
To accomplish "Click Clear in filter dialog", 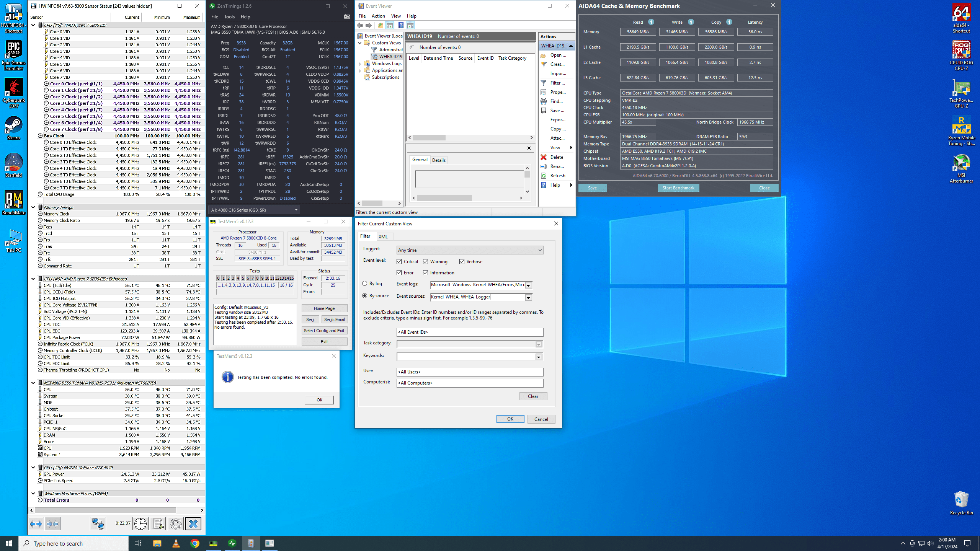I will click(x=533, y=396).
